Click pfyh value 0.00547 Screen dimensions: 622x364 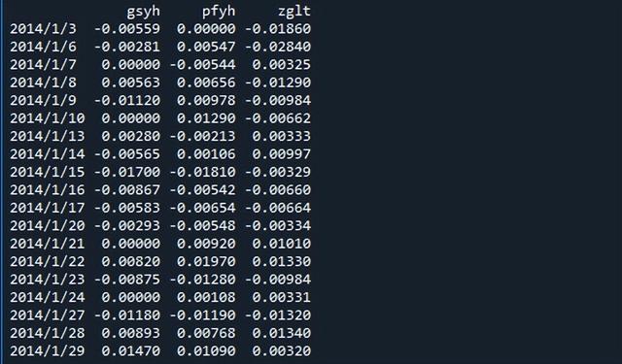point(206,47)
